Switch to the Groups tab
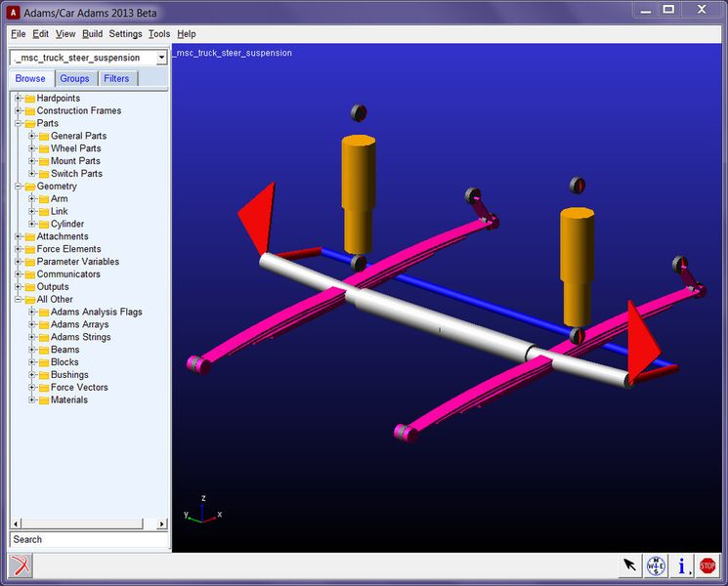 point(74,78)
